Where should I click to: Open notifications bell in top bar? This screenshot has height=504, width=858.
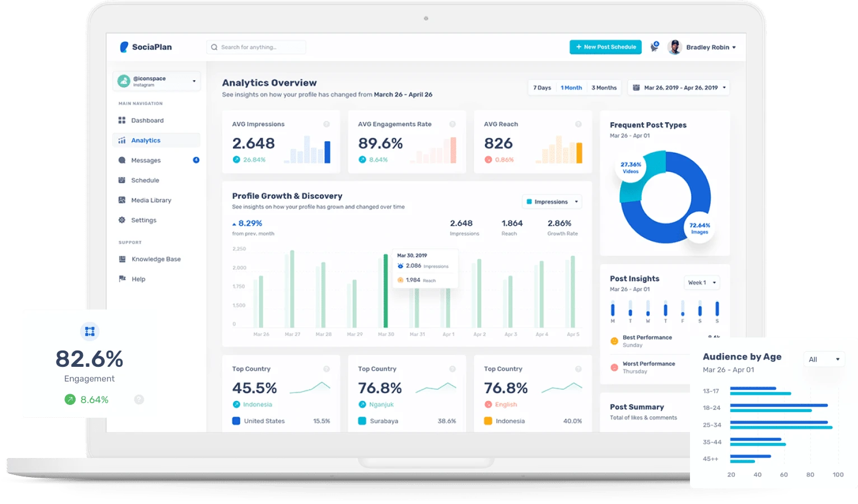654,48
